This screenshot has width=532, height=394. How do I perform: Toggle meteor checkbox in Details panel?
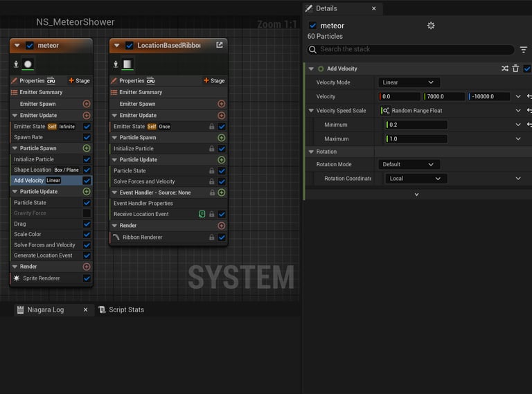[312, 26]
